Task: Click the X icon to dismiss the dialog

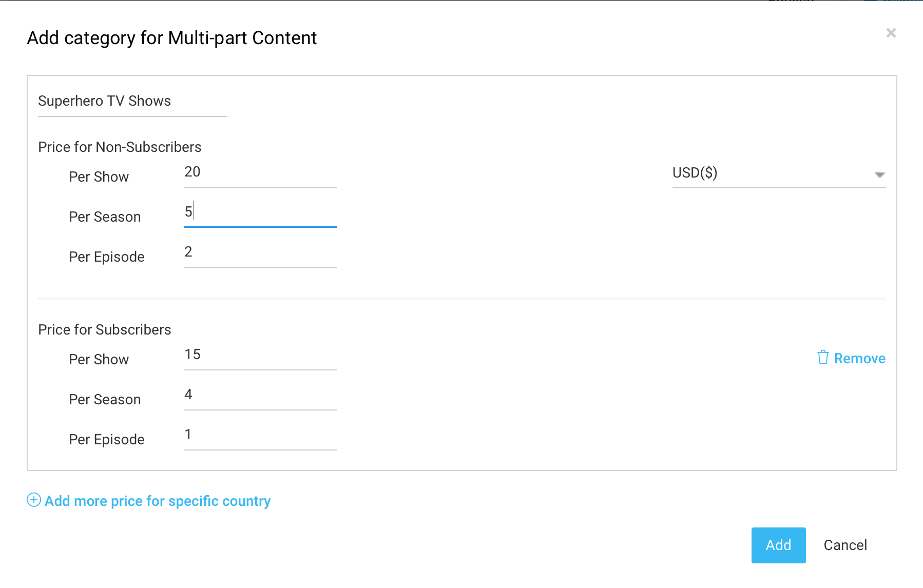Action: [x=891, y=33]
